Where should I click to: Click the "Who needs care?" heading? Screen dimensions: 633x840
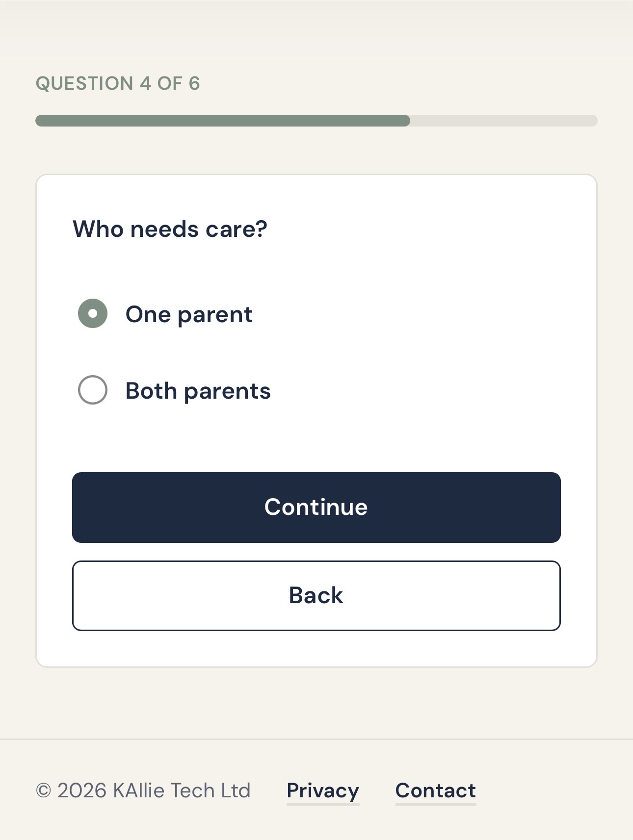pyautogui.click(x=170, y=229)
